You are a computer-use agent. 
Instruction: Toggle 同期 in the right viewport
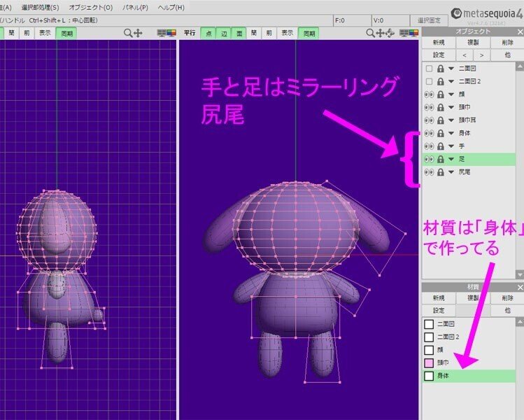(309, 33)
